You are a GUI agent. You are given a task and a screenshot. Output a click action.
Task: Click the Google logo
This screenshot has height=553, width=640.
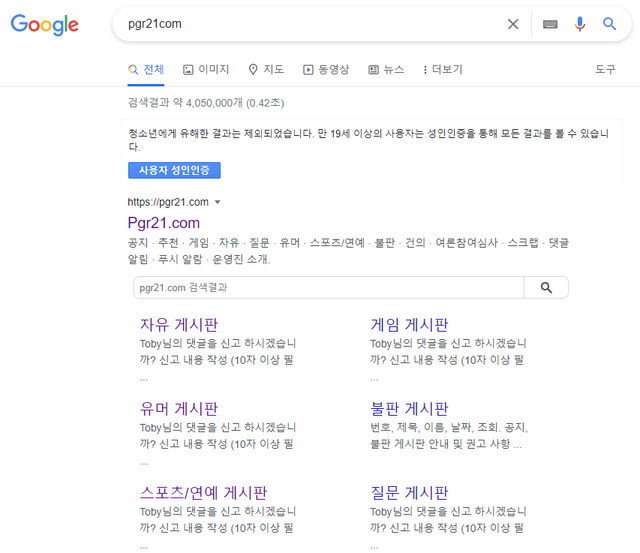click(45, 25)
